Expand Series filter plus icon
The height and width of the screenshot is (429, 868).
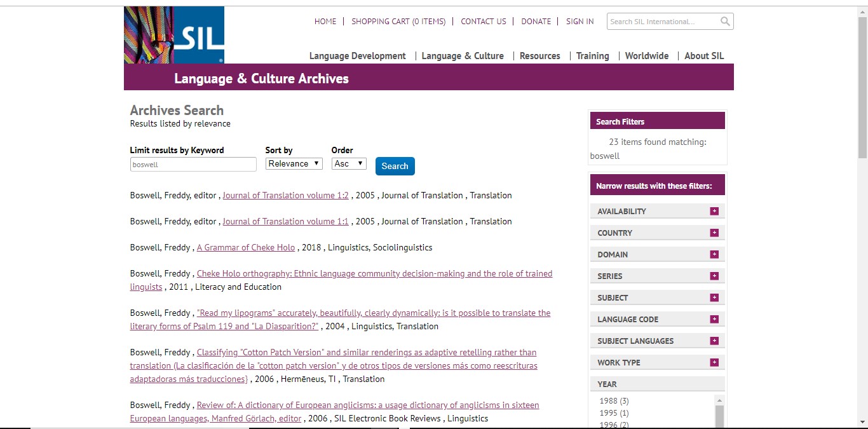(x=714, y=276)
